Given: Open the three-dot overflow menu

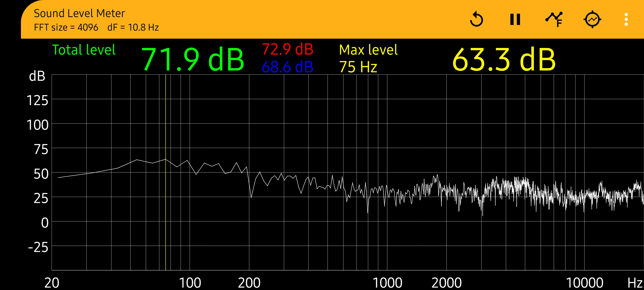Looking at the screenshot, I should pos(626,19).
